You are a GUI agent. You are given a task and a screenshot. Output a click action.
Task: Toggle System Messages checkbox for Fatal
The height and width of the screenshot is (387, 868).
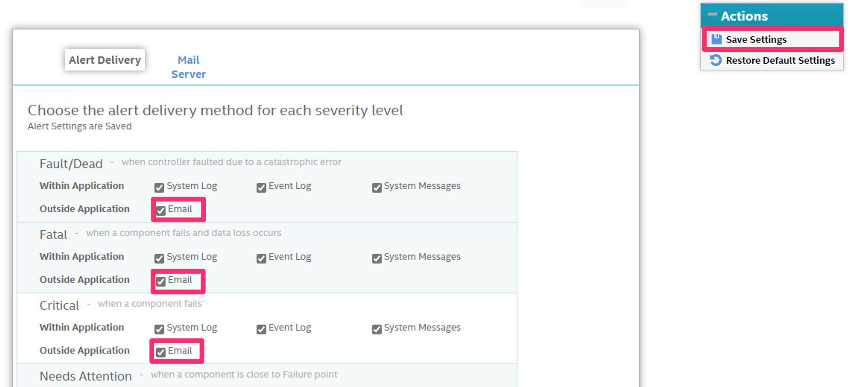coord(377,258)
